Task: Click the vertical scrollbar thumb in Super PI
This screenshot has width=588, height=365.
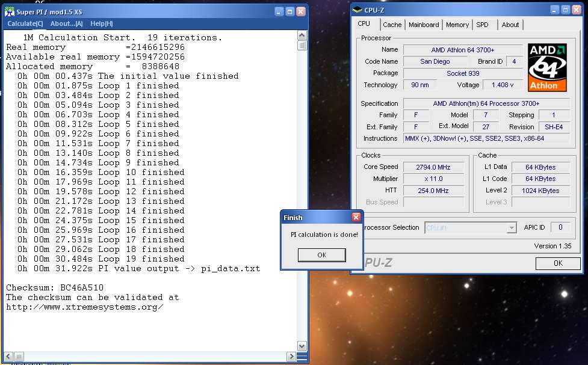Action: (302, 45)
